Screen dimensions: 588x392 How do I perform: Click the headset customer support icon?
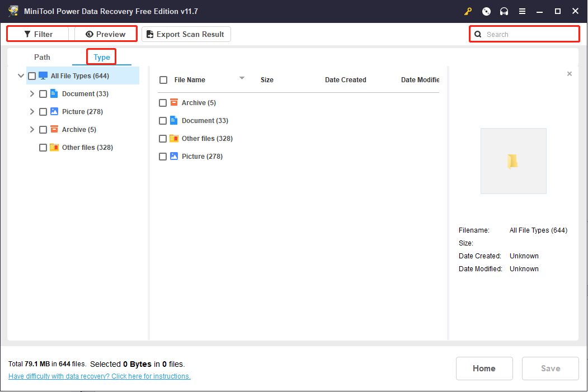504,11
